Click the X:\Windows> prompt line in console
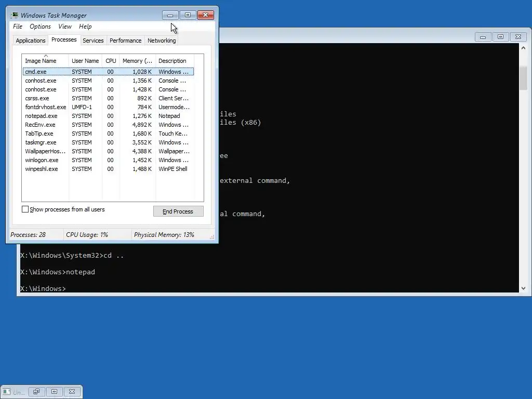Image resolution: width=532 pixels, height=399 pixels. [43, 288]
